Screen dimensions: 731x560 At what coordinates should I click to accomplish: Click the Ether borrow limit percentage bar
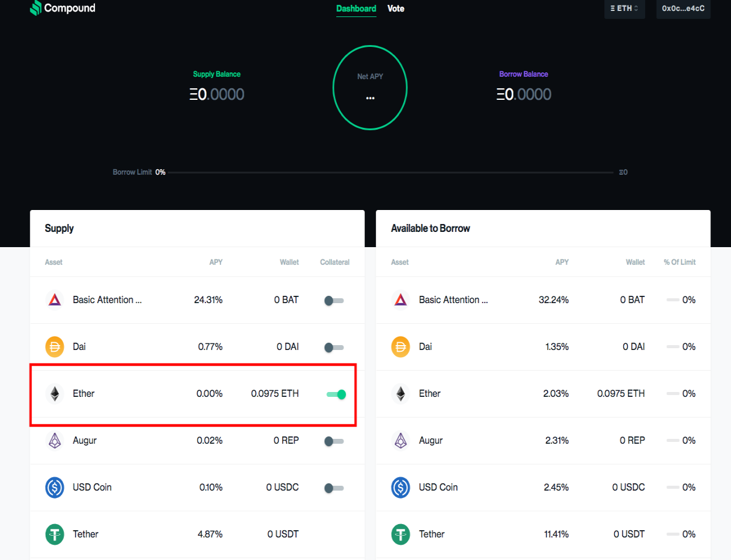click(x=673, y=393)
